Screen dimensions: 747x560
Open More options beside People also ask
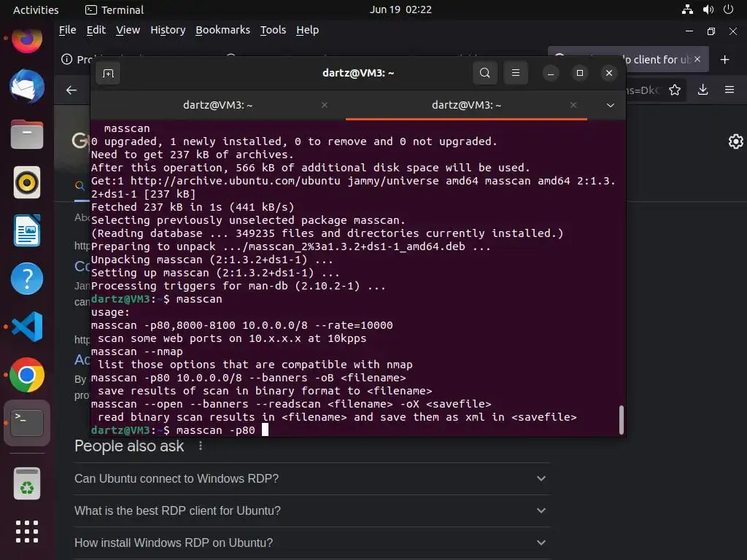[201, 446]
